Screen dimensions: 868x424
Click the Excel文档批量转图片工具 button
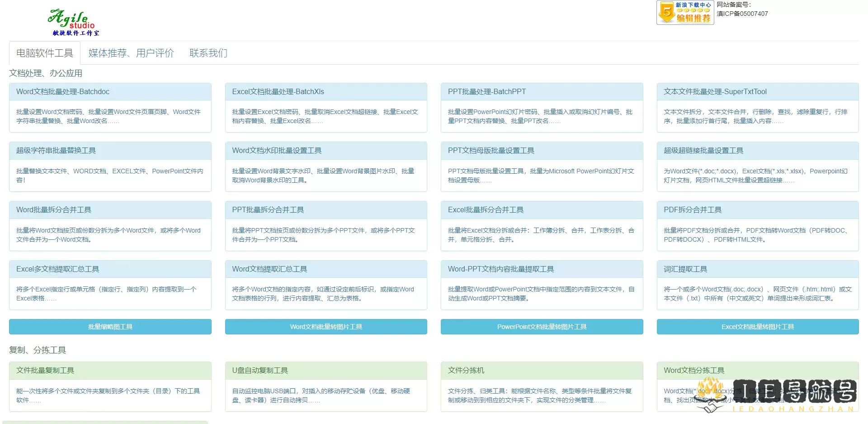point(757,326)
